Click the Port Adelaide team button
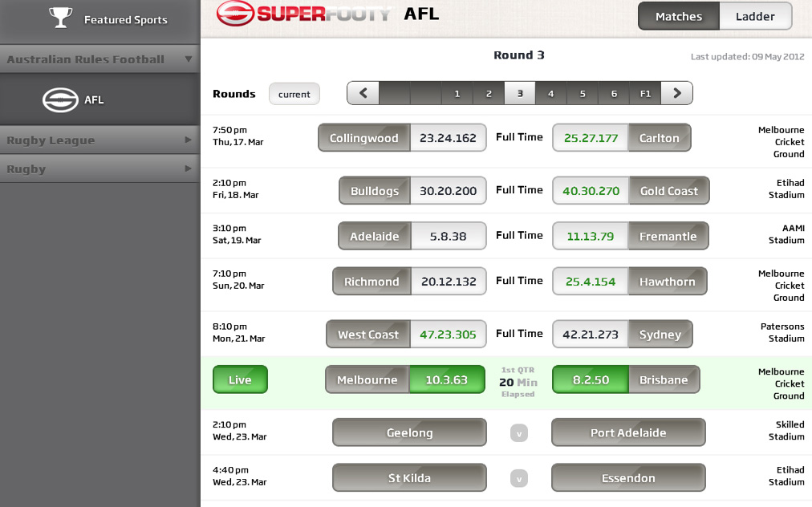Screen dimensions: 812x507 tap(628, 432)
